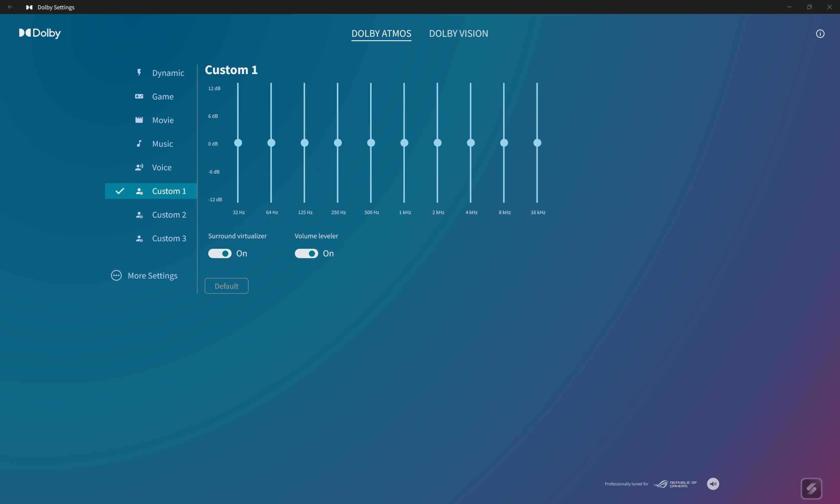Reset equalizer with the Default button
Image resolution: width=840 pixels, height=504 pixels.
tap(226, 286)
